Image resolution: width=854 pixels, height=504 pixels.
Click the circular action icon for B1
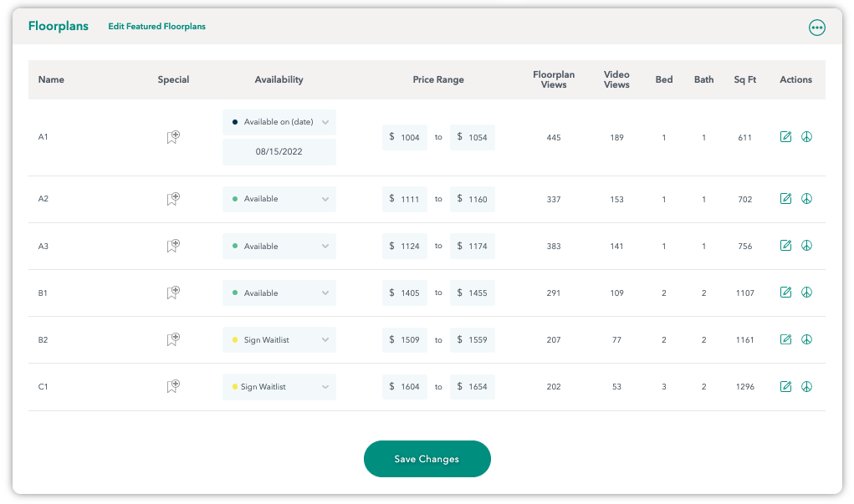(x=806, y=293)
